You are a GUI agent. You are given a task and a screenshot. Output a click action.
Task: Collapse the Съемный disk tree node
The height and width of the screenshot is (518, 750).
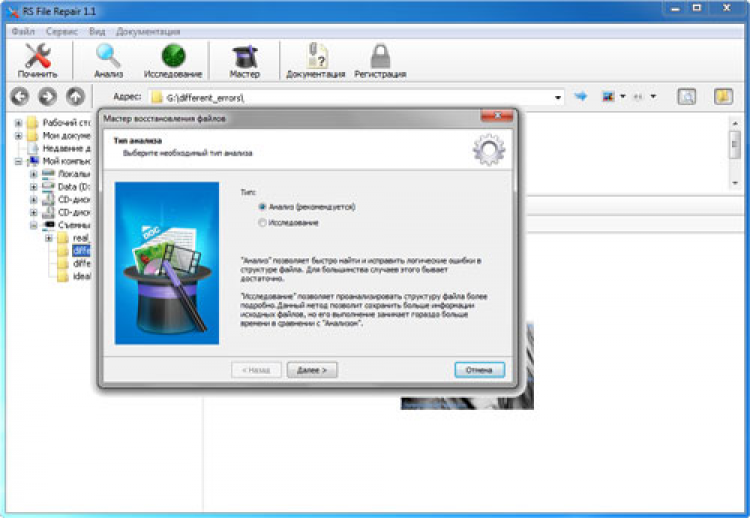point(33,225)
